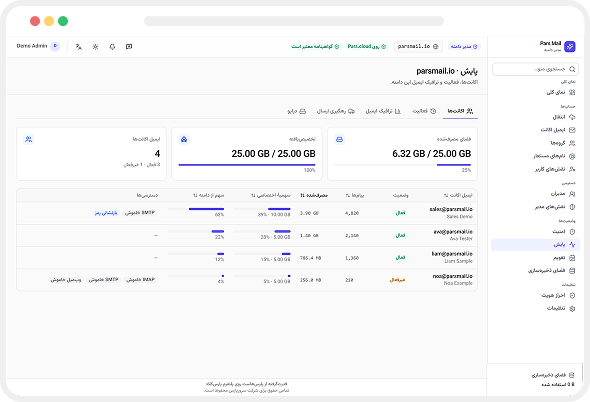Open the liam@parsmail.io account row
Viewport: 590px width, 402px height.
[x=247, y=257]
